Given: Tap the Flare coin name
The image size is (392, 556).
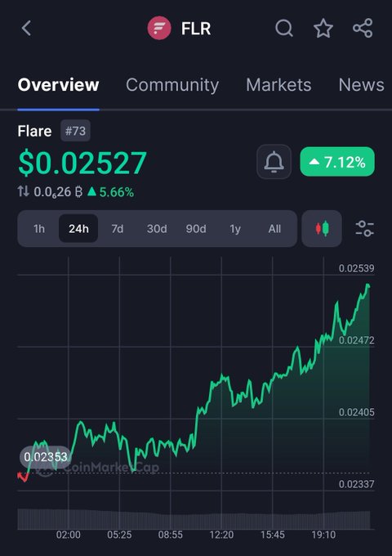Looking at the screenshot, I should (34, 131).
